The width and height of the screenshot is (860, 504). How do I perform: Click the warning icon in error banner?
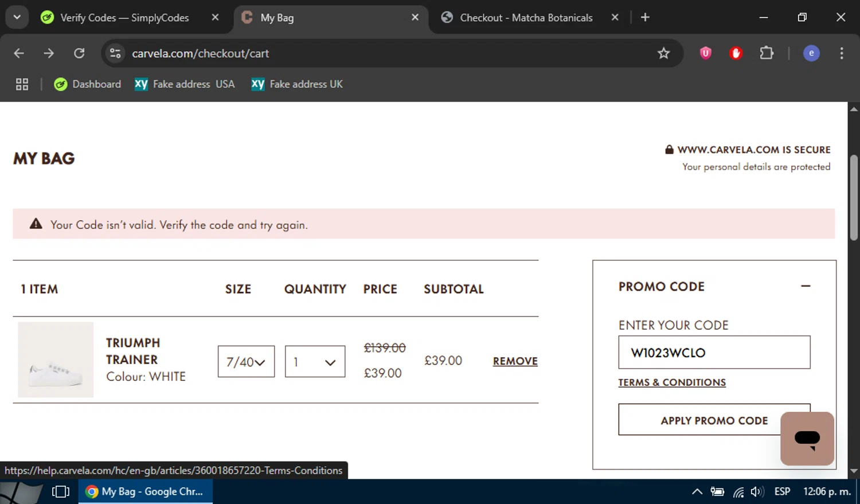click(x=36, y=224)
